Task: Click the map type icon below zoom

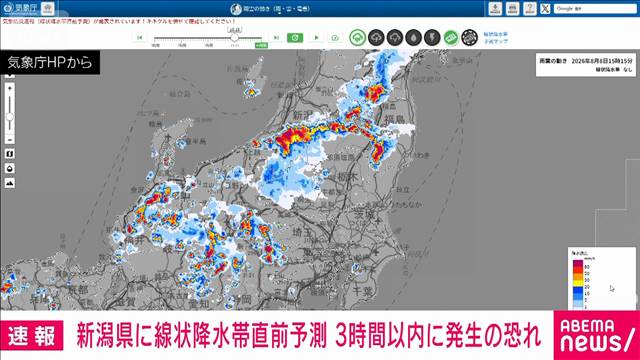Action: click(10, 154)
